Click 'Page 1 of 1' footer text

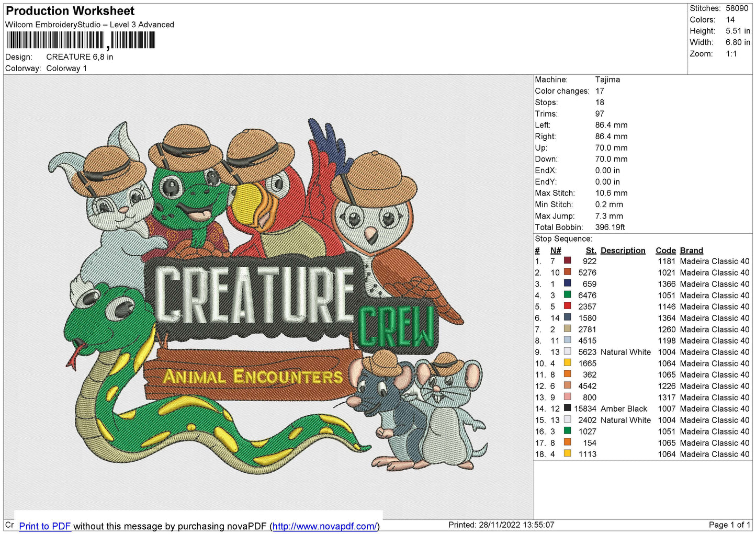pos(729,525)
